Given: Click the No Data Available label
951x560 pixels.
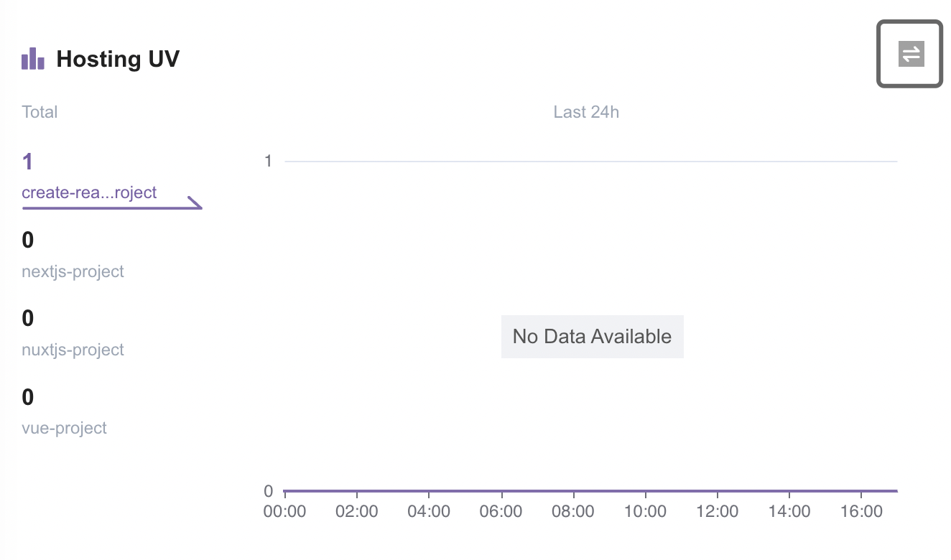Looking at the screenshot, I should pyautogui.click(x=592, y=336).
